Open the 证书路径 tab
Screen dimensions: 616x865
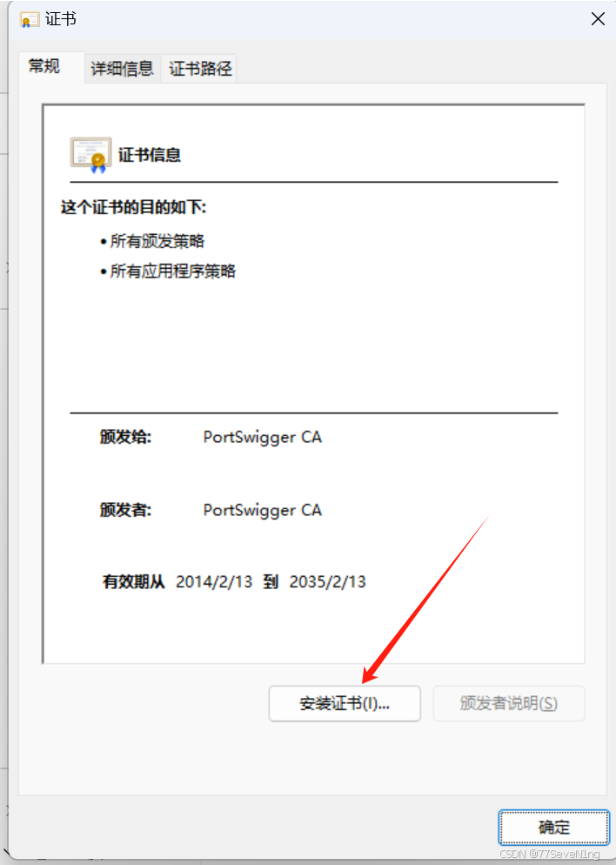coord(199,69)
